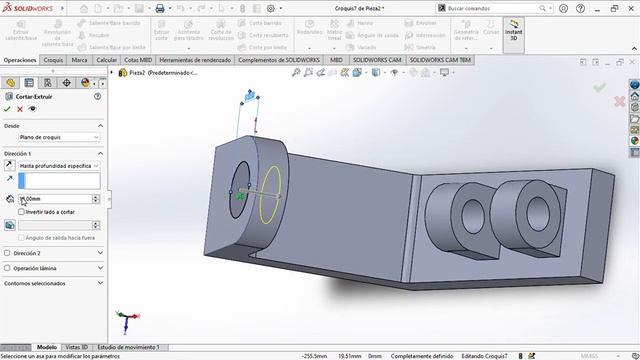Click Zoom to Fit icon
640x360 pixels.
[x=296, y=73]
